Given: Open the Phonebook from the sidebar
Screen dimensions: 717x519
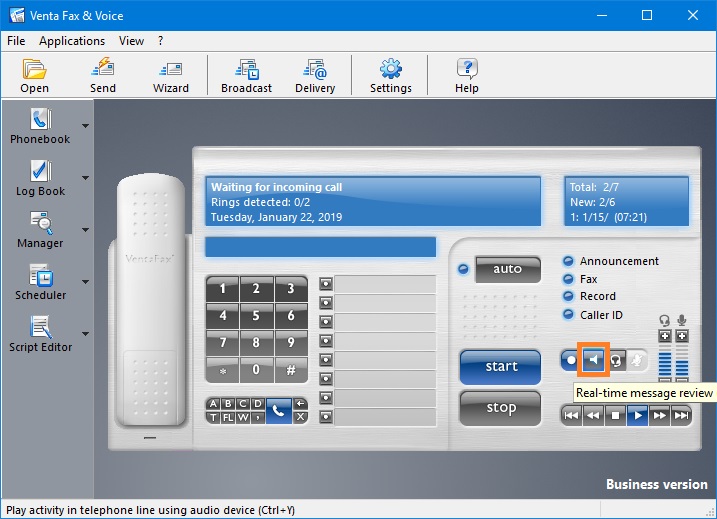Looking at the screenshot, I should (x=40, y=126).
